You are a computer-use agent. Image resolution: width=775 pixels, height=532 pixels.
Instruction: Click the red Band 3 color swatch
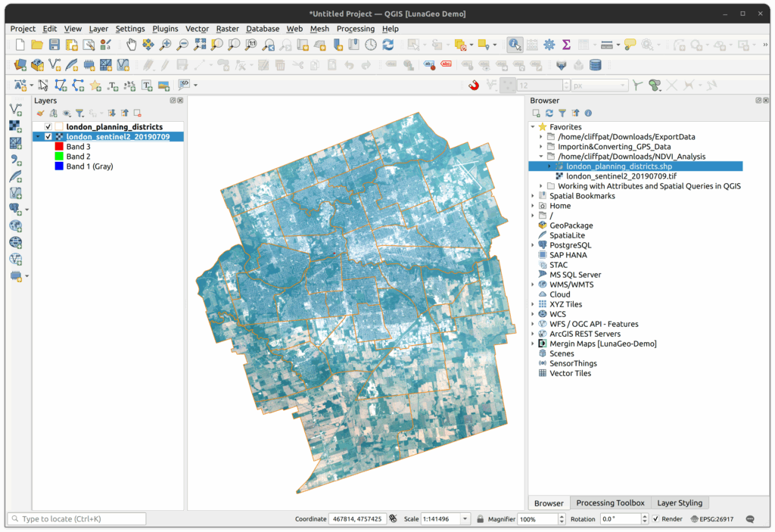59,147
